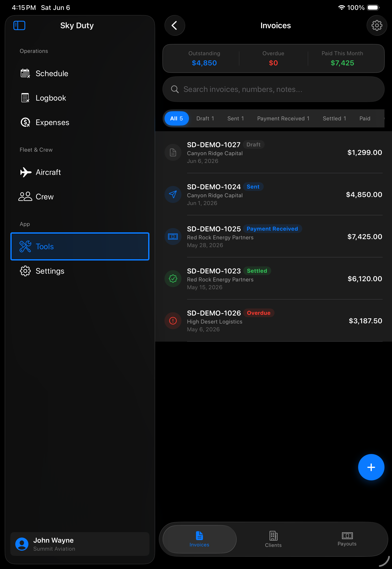392x569 pixels.
Task: Click the Wi-Fi status icon
Action: pyautogui.click(x=341, y=7)
